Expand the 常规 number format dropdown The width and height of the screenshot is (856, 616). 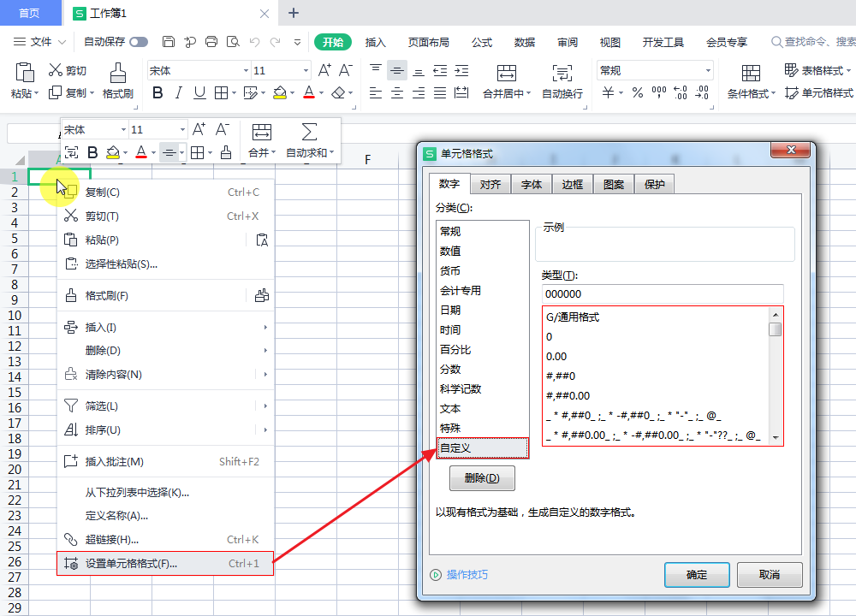tap(708, 71)
